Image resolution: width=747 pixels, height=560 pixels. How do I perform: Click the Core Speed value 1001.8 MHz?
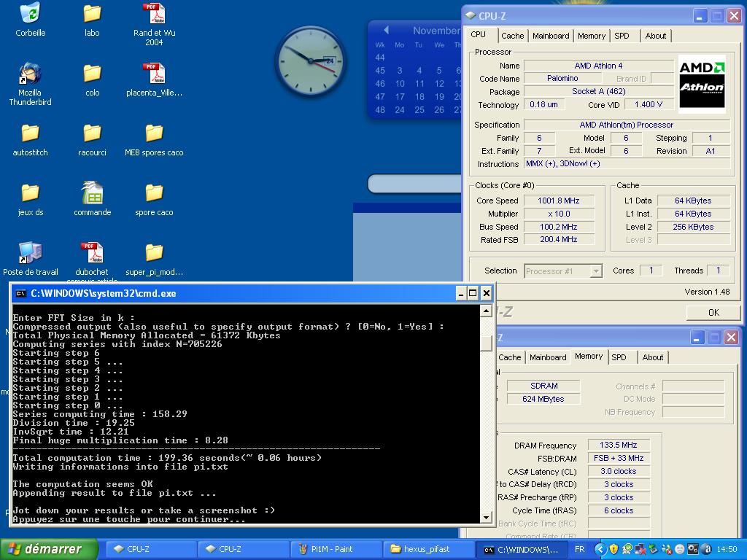pyautogui.click(x=559, y=201)
